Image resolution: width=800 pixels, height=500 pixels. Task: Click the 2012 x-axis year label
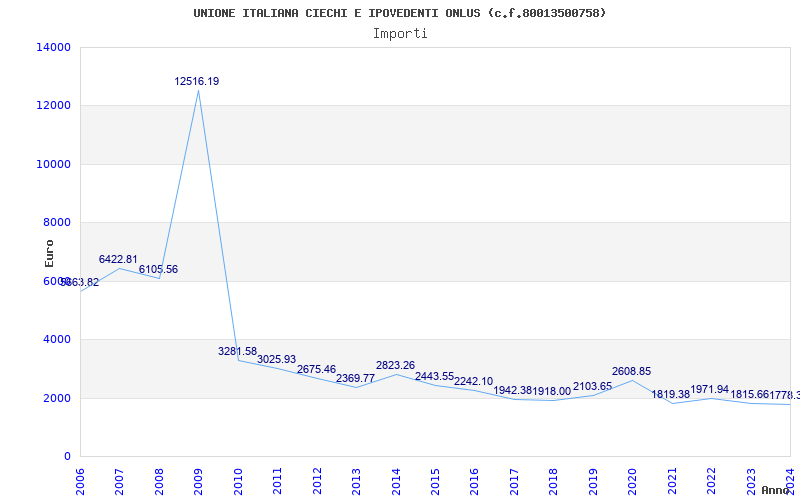[317, 481]
